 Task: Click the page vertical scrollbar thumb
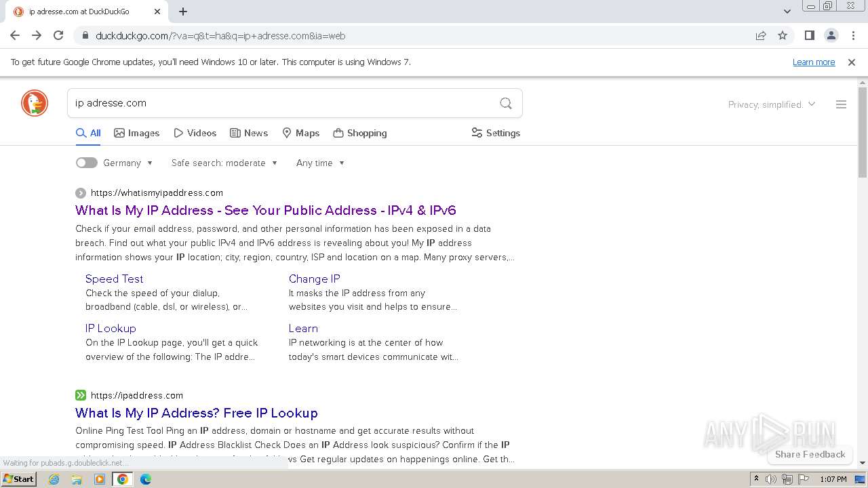coord(863,132)
